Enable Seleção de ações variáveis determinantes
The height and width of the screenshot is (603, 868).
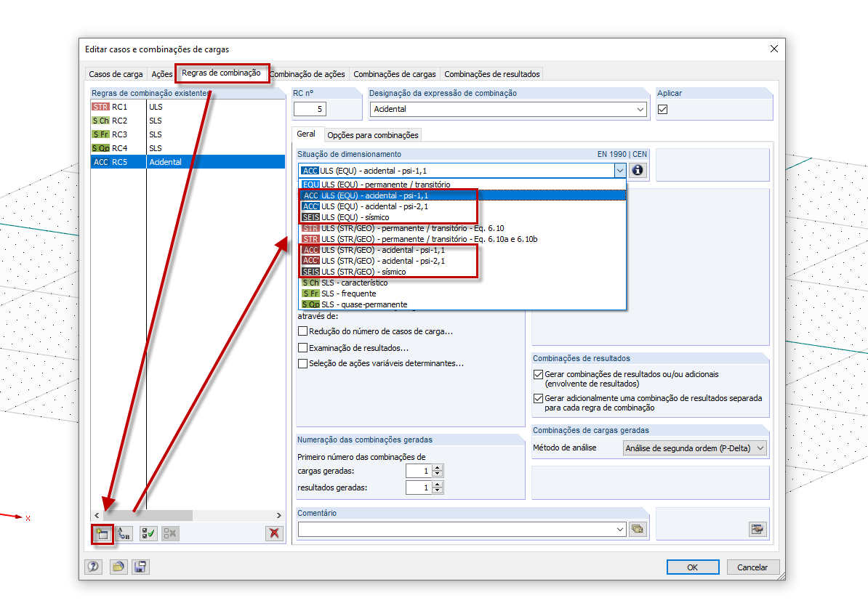click(303, 363)
